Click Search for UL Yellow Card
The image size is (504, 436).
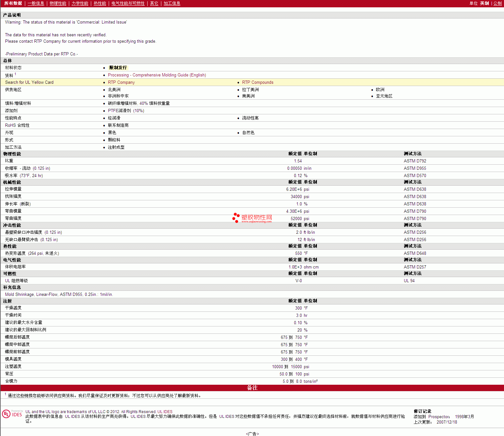coord(29,82)
